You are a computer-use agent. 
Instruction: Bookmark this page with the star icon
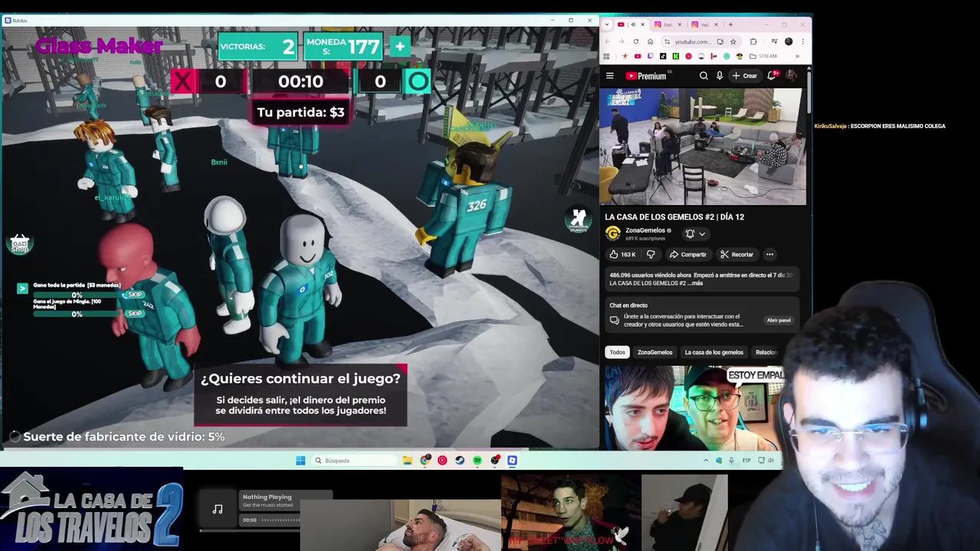pos(733,41)
